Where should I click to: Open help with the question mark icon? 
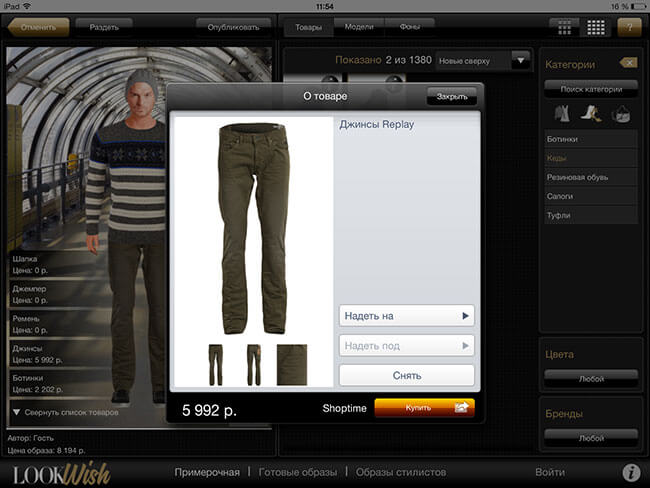pyautogui.click(x=629, y=27)
